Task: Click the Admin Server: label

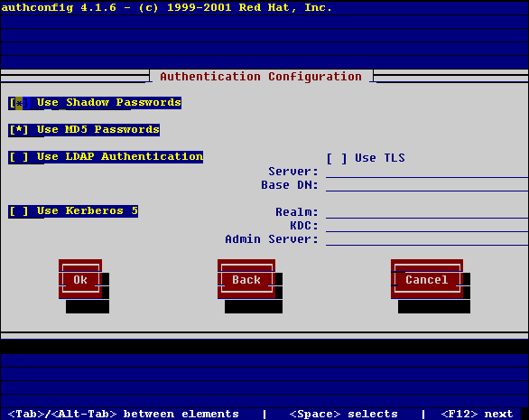Action: pos(272,239)
